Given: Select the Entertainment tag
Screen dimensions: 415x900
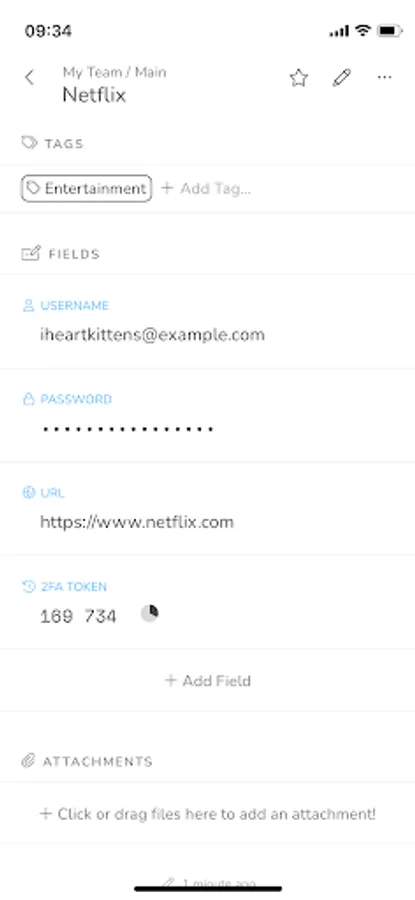Looking at the screenshot, I should pyautogui.click(x=87, y=188).
